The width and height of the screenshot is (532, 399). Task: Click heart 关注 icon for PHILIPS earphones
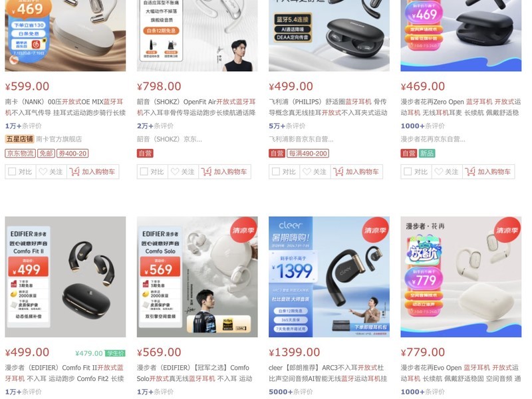click(307, 172)
